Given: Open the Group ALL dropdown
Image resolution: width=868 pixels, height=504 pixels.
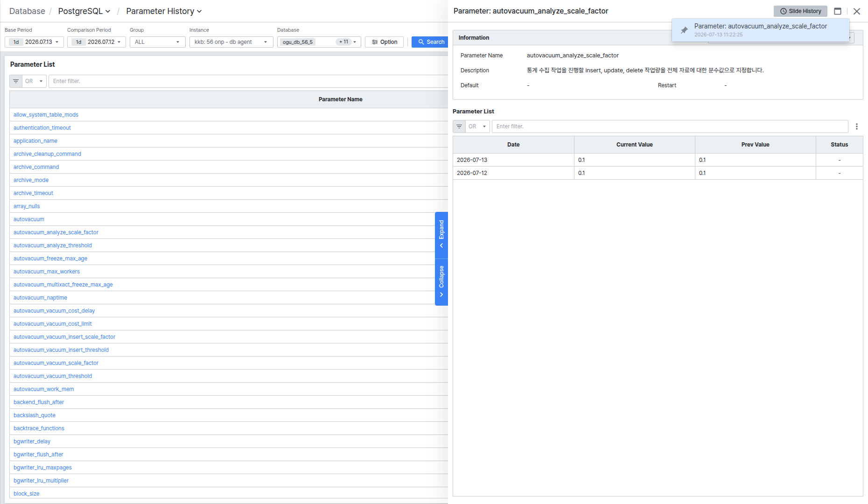Looking at the screenshot, I should click(157, 42).
